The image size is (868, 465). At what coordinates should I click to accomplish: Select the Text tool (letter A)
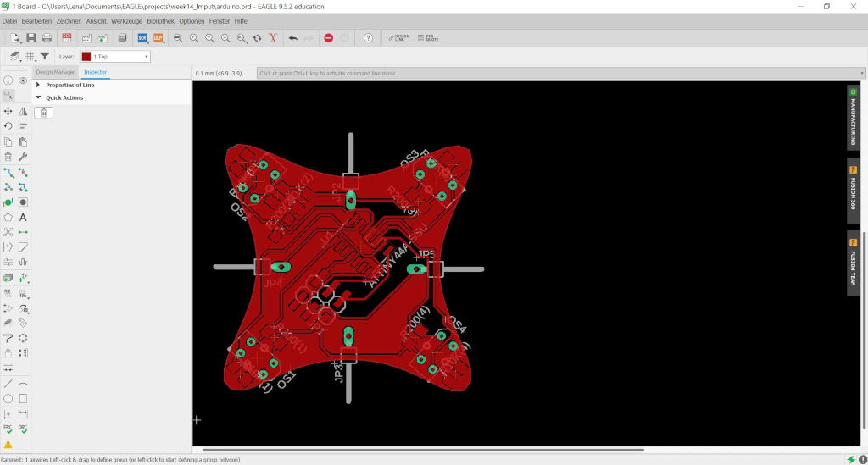click(23, 218)
